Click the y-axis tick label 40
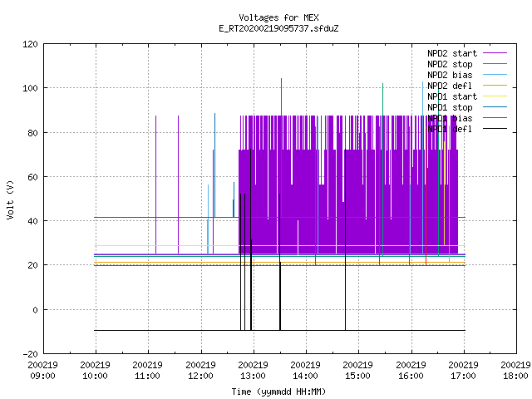532x399 pixels. [33, 222]
